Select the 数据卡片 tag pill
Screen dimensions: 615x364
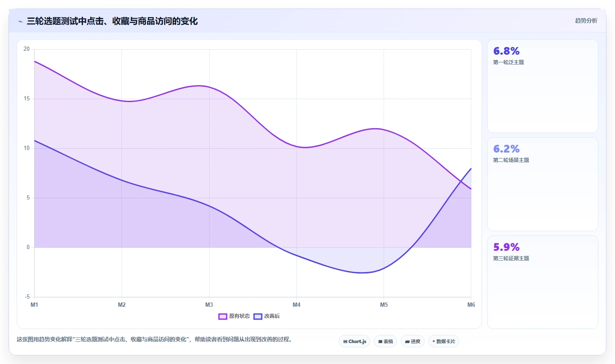click(x=444, y=341)
